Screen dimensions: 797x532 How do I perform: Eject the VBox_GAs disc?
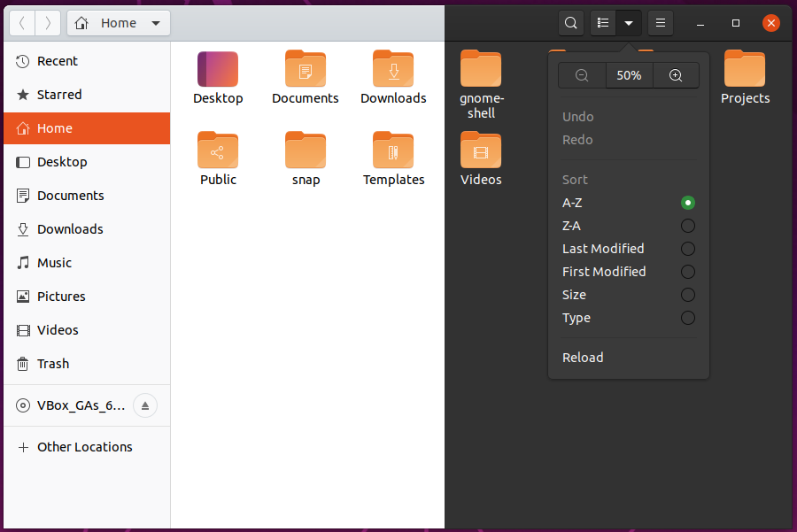145,405
